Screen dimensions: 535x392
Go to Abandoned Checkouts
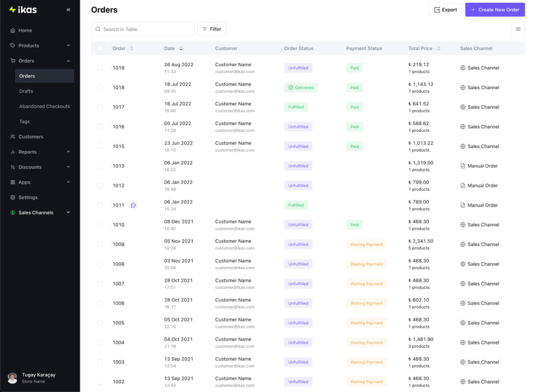45,106
